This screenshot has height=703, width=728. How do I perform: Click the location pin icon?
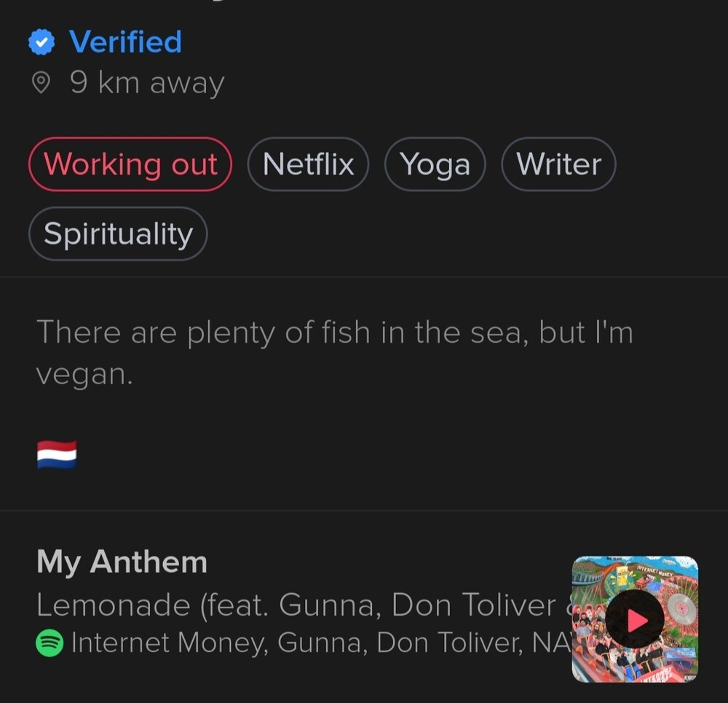[x=41, y=82]
